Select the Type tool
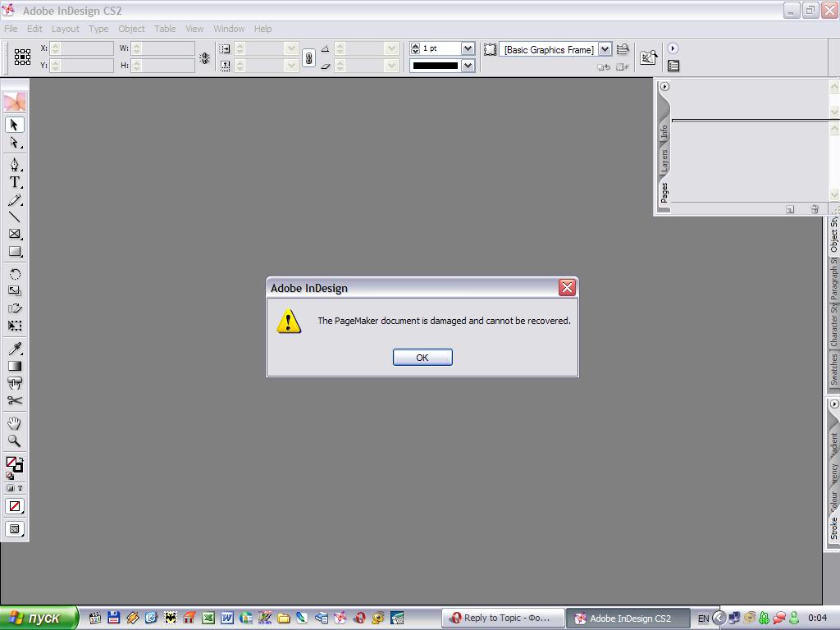 click(15, 182)
